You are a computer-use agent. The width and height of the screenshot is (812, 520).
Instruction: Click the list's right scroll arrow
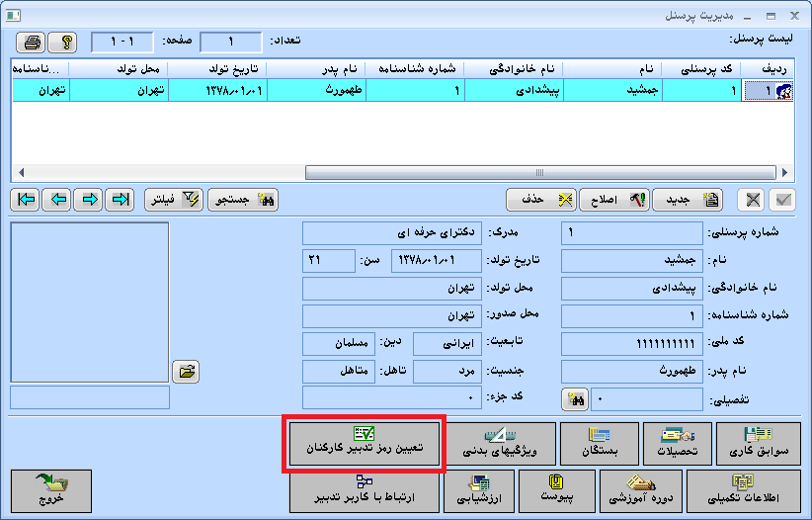tap(785, 172)
